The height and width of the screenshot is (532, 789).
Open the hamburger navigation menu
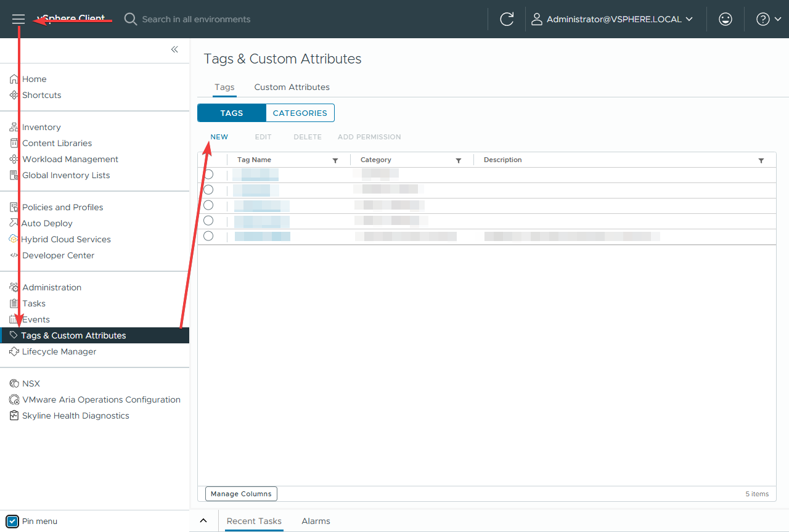[18, 20]
